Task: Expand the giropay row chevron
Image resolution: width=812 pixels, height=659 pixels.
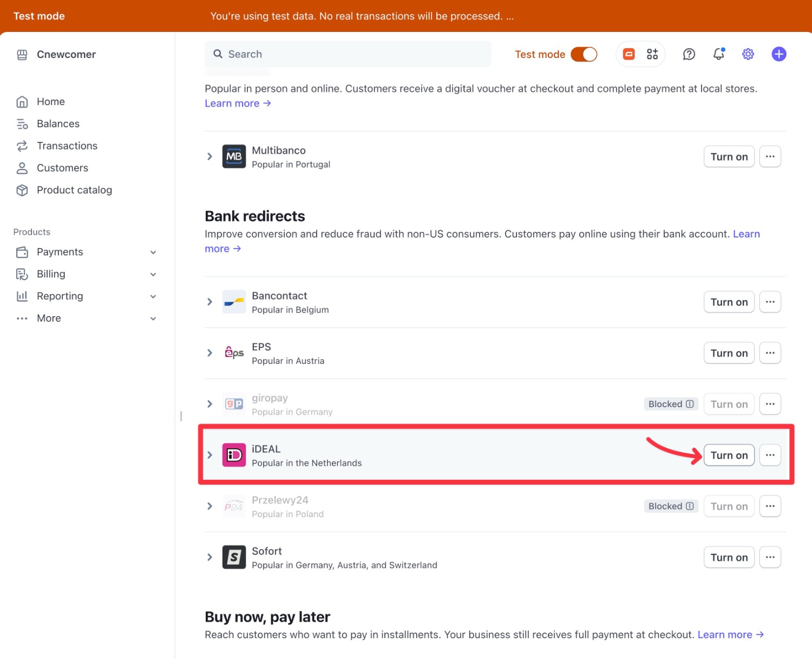Action: tap(210, 404)
